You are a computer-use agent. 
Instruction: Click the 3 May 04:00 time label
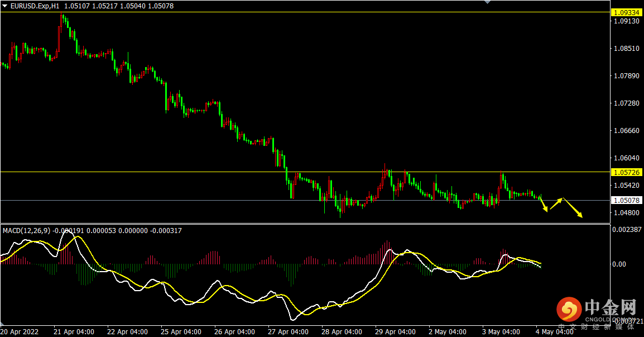(501, 331)
